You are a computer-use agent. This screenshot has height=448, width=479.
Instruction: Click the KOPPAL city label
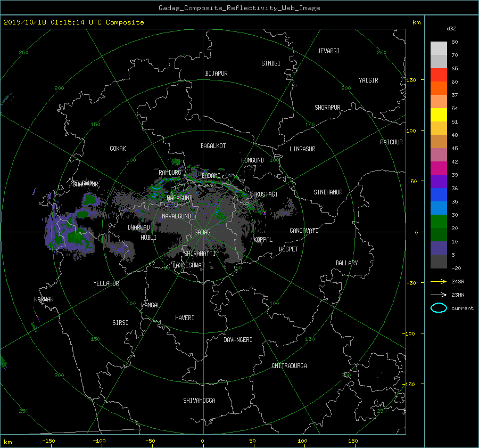click(x=263, y=239)
